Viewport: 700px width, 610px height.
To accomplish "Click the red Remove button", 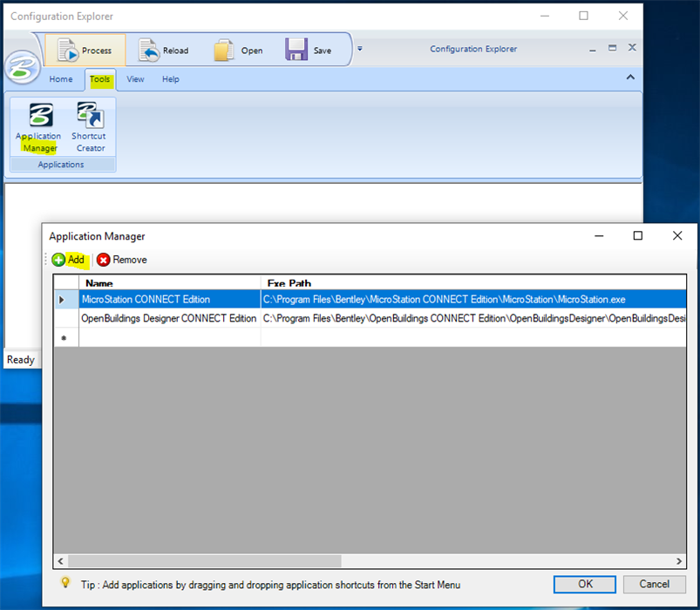I will coord(122,260).
